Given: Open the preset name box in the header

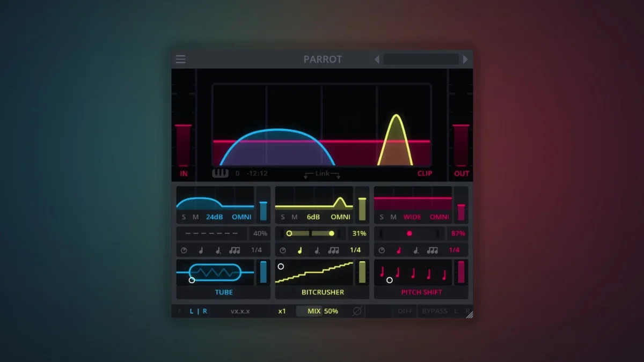Looking at the screenshot, I should pyautogui.click(x=421, y=59).
